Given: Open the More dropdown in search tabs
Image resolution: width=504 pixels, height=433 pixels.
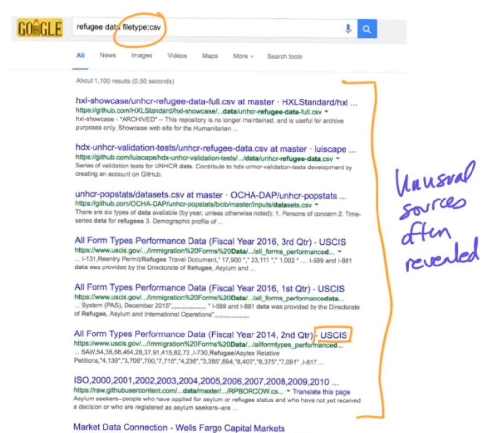Looking at the screenshot, I should [243, 56].
